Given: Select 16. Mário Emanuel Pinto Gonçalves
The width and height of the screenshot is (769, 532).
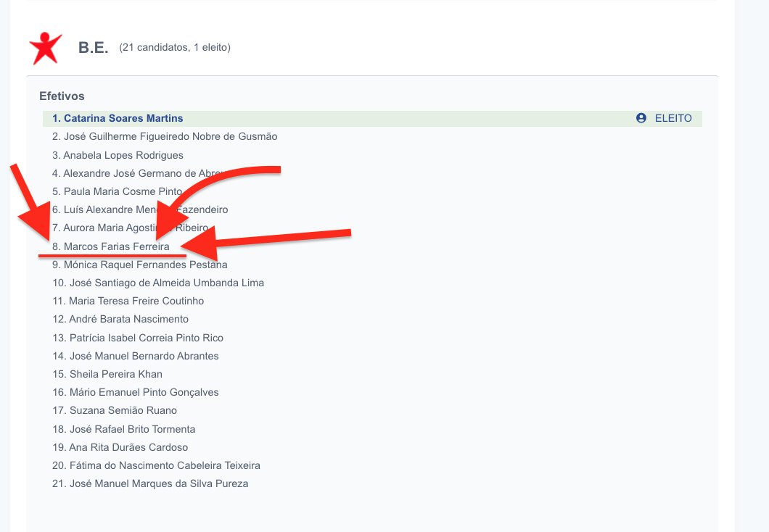Looking at the screenshot, I should pos(136,392).
